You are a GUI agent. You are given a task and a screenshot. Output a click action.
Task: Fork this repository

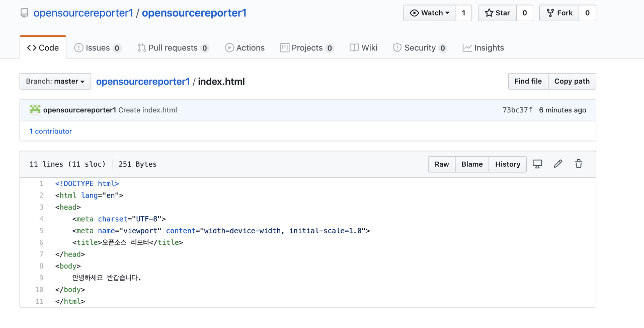click(x=559, y=13)
